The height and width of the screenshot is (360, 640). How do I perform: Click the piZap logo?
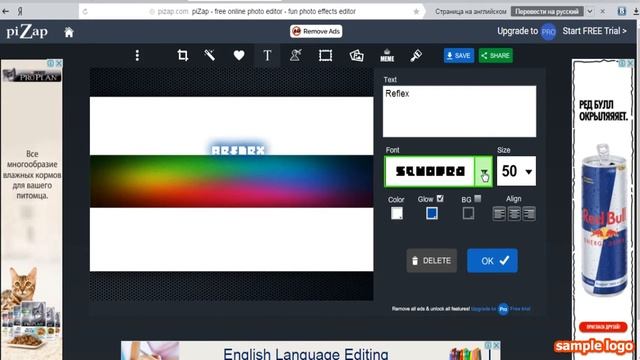coord(27,31)
